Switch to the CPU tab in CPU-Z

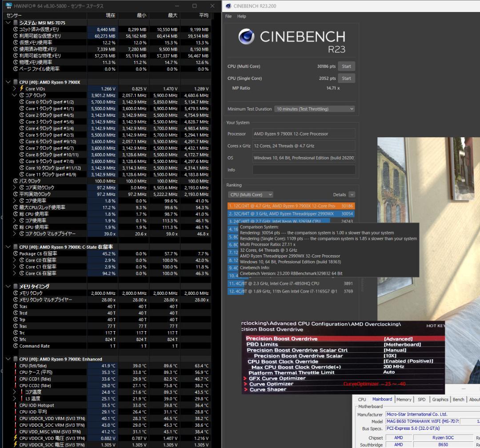[362, 399]
